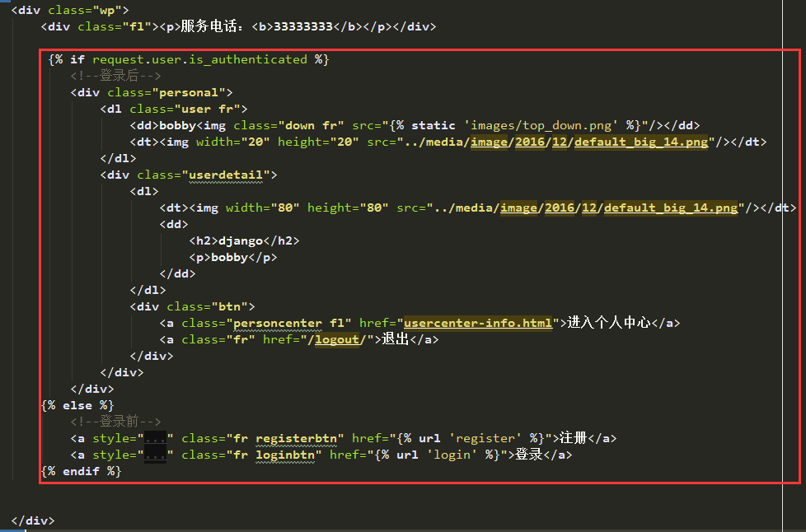Click the 进入个人中心 link text
806x532 pixels.
[609, 323]
